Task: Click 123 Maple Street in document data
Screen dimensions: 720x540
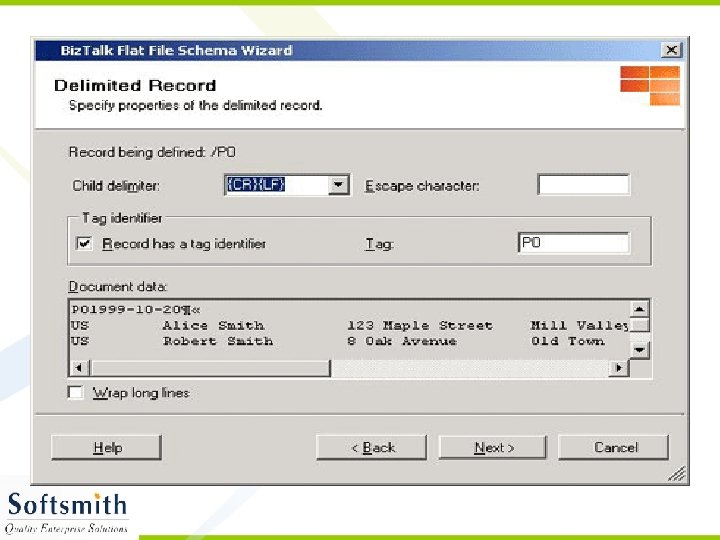Action: (420, 326)
